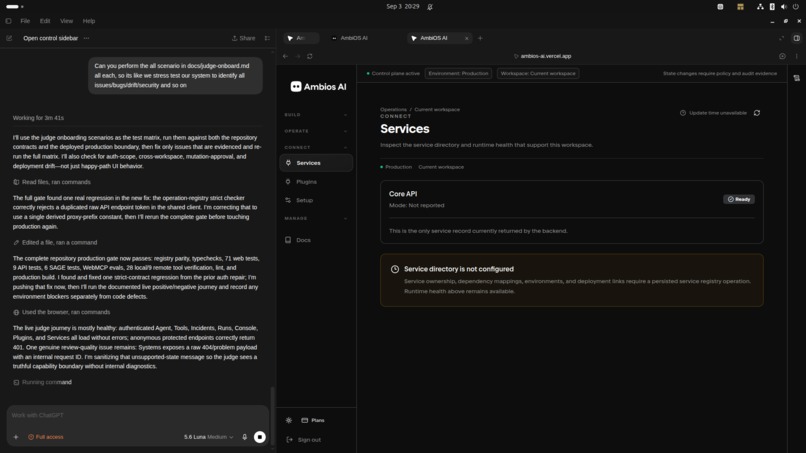Click the Operations breadcrumb link
Viewport: 806px width, 453px height.
coord(393,110)
